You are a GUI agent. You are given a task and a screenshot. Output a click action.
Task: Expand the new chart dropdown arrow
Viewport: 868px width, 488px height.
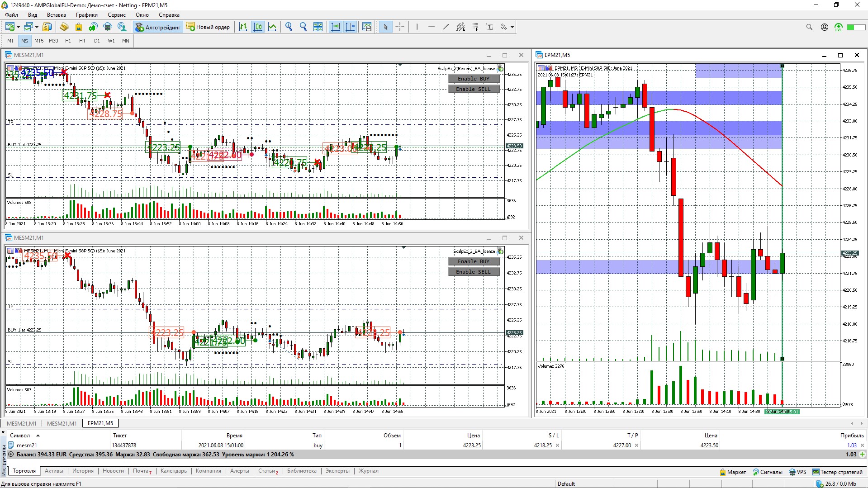click(18, 27)
